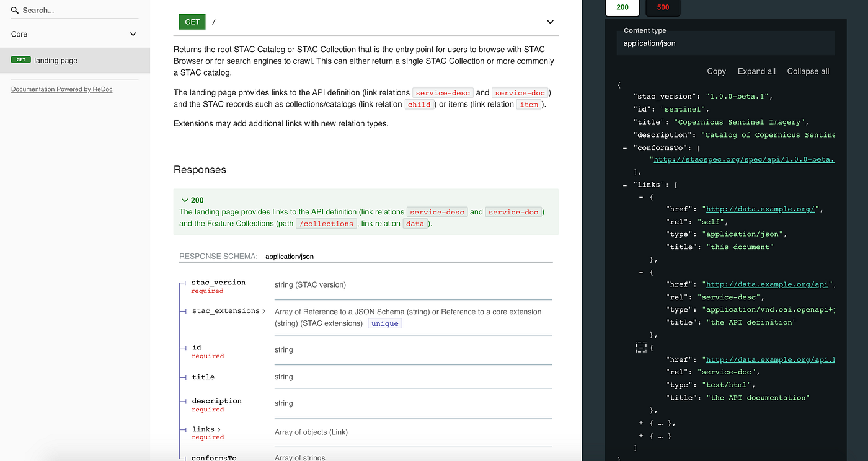Click 'Array of objects (Link)' type text

coord(311,432)
